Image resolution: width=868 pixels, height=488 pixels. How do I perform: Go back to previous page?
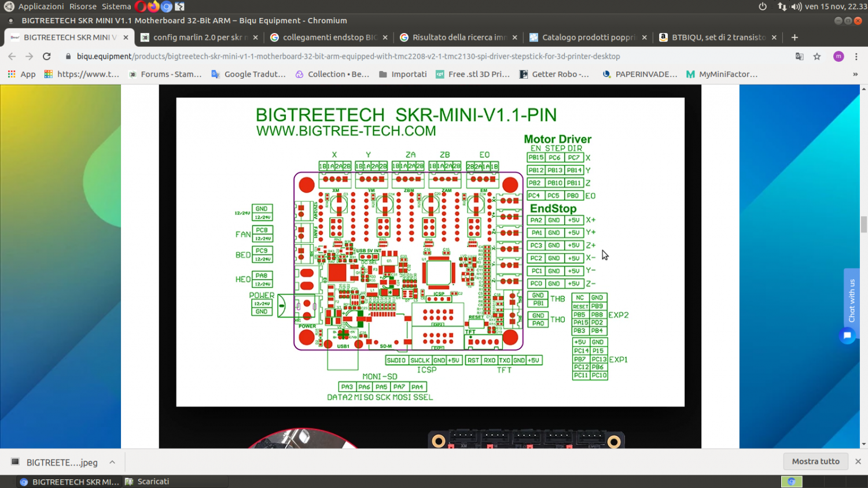tap(12, 57)
